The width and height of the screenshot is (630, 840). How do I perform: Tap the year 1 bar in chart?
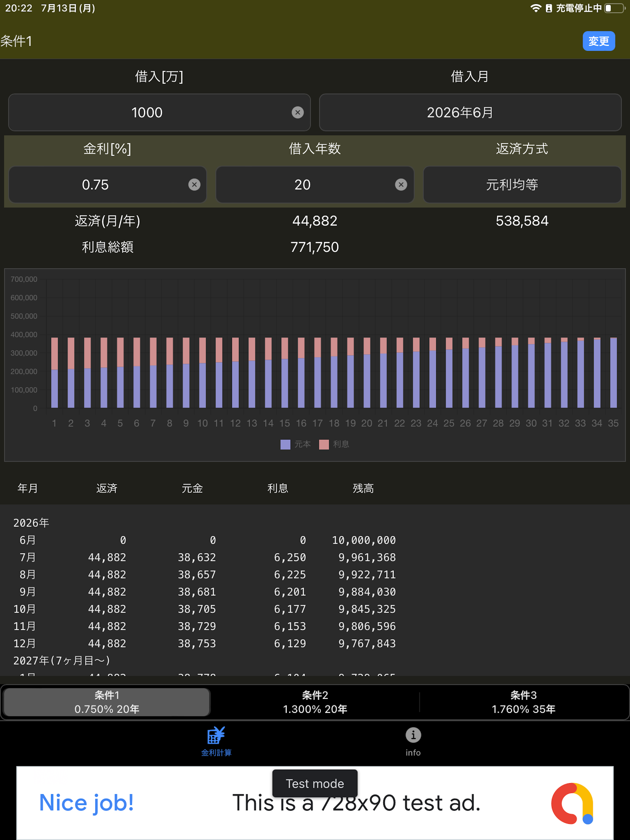(54, 372)
